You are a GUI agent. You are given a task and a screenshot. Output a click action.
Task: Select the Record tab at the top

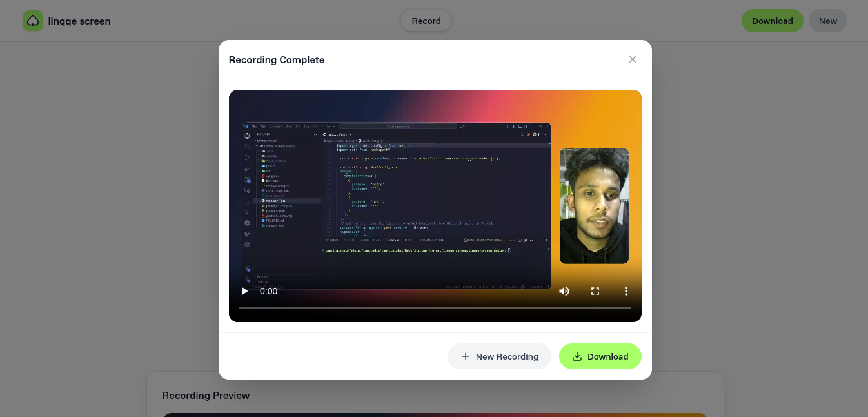click(x=426, y=21)
